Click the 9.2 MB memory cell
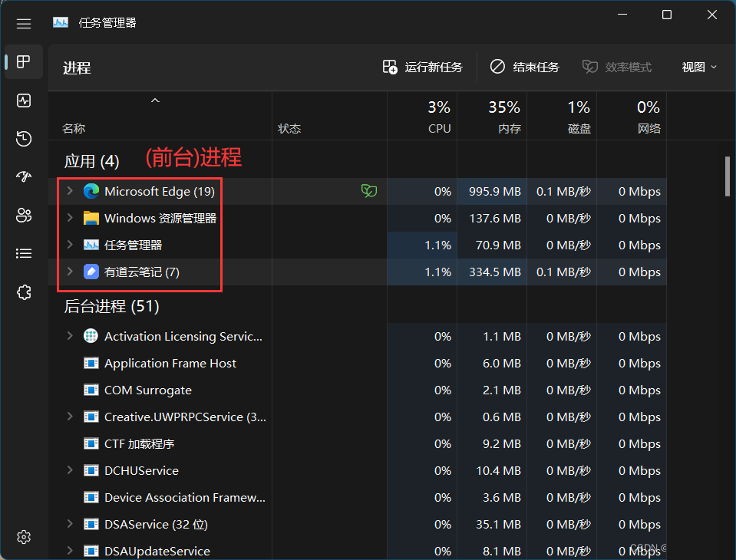Screen dimensions: 736x560 coord(492,443)
